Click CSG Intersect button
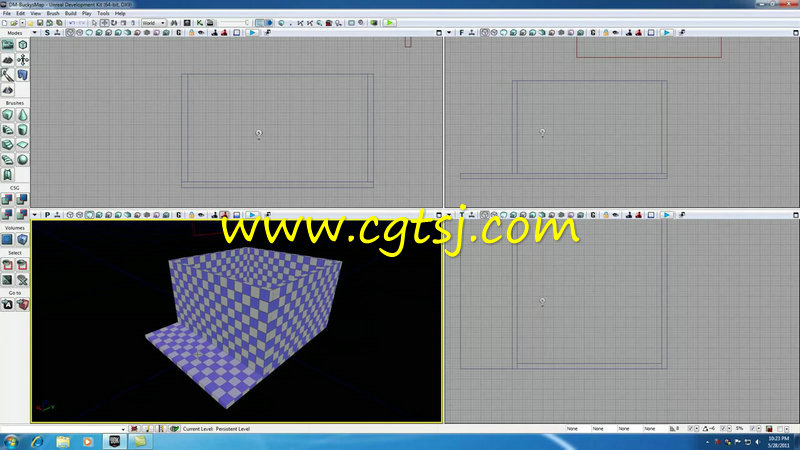 [x=8, y=214]
